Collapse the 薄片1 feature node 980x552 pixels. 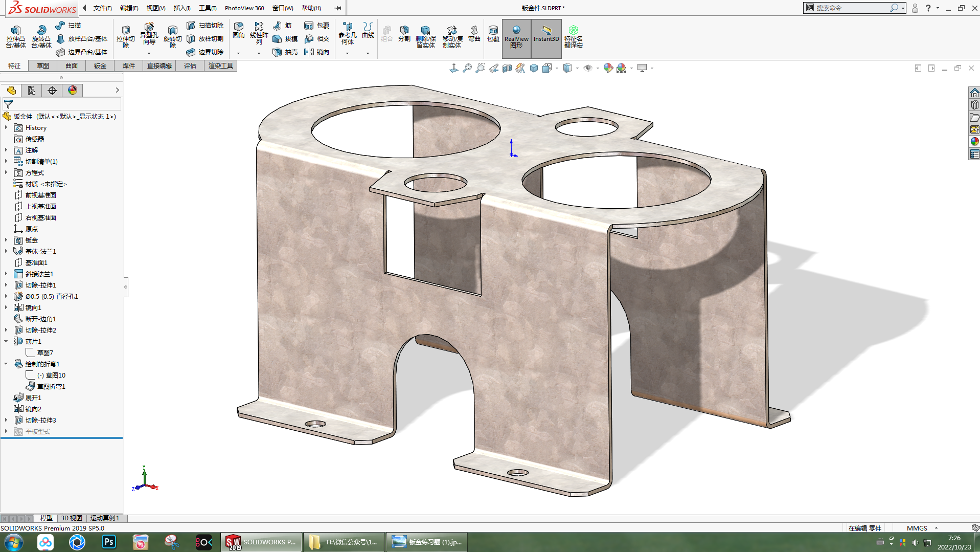[6, 341]
